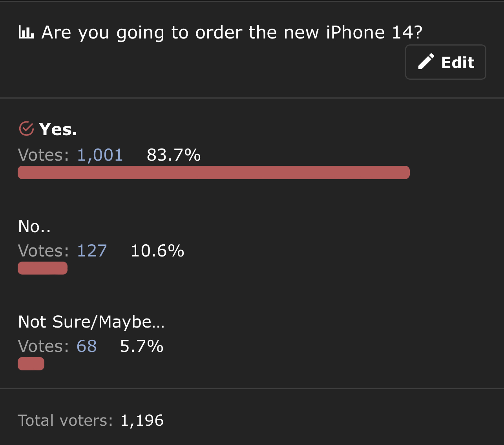Open the 127 votes list
The image size is (504, 445).
[x=92, y=251]
